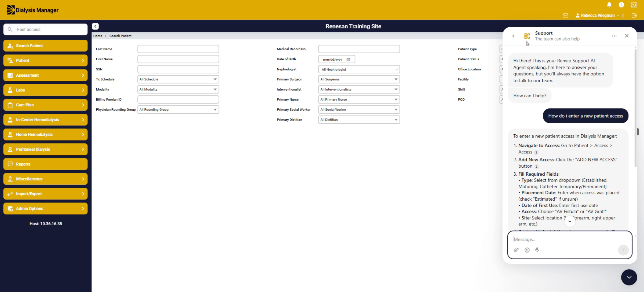Expand In-Center Hemodialysis menu

coord(45,120)
